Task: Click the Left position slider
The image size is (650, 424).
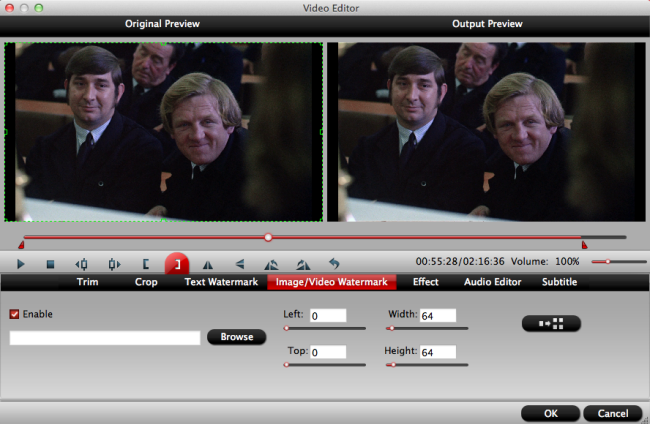Action: [x=325, y=328]
